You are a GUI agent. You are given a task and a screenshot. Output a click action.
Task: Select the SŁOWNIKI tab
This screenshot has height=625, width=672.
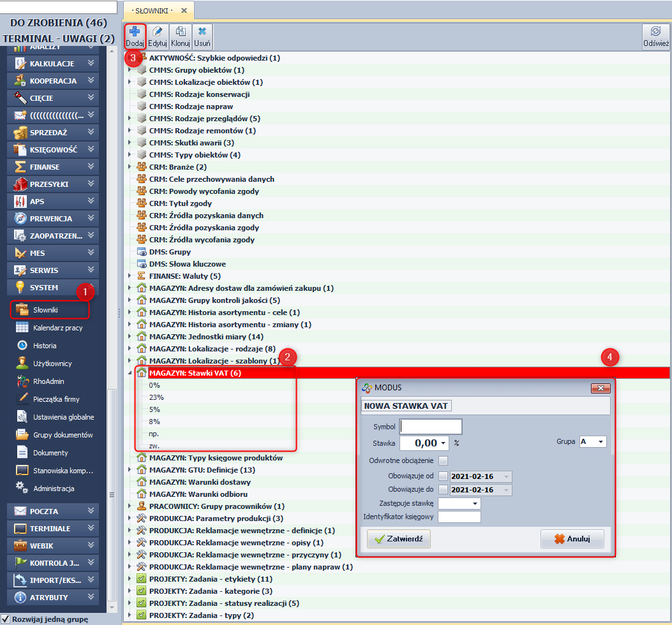pos(152,11)
